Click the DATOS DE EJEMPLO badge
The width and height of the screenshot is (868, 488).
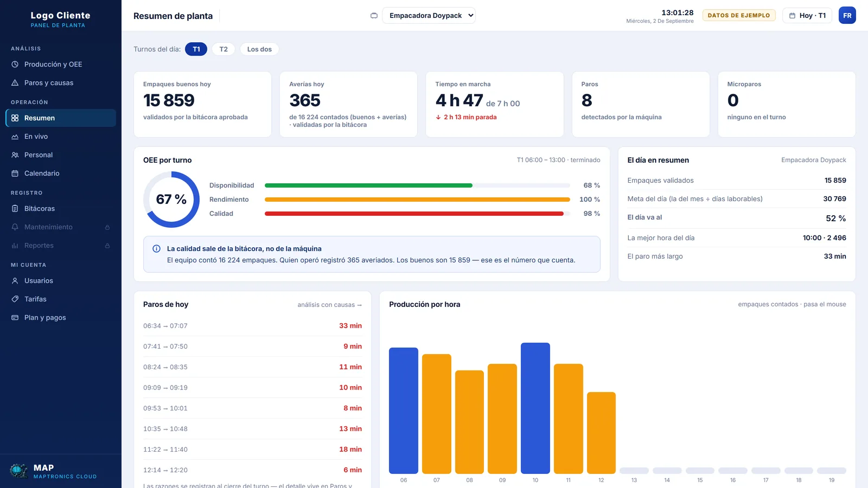click(x=739, y=15)
